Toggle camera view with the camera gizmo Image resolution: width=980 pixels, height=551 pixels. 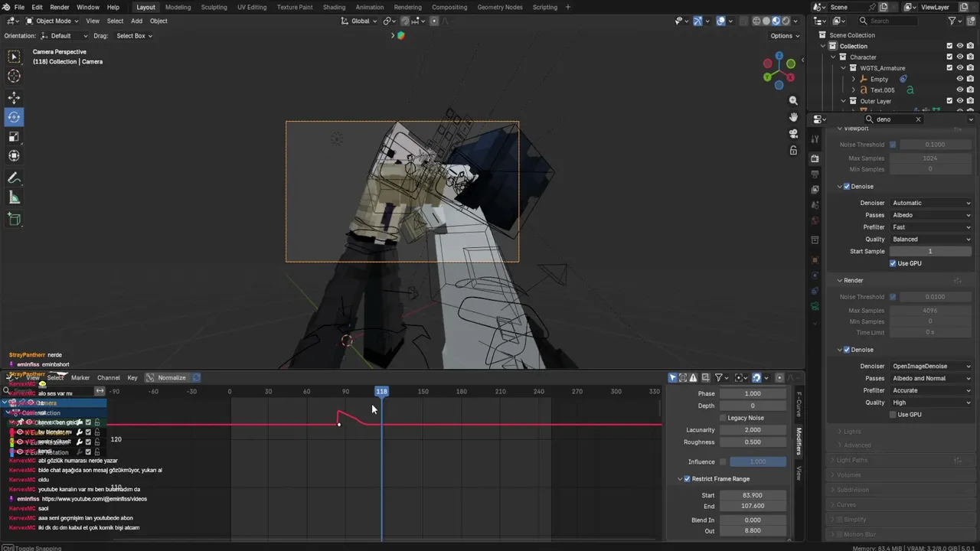tap(793, 134)
